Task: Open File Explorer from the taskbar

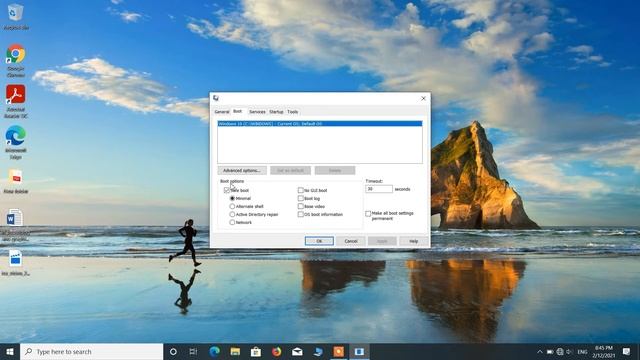Action: (x=235, y=351)
